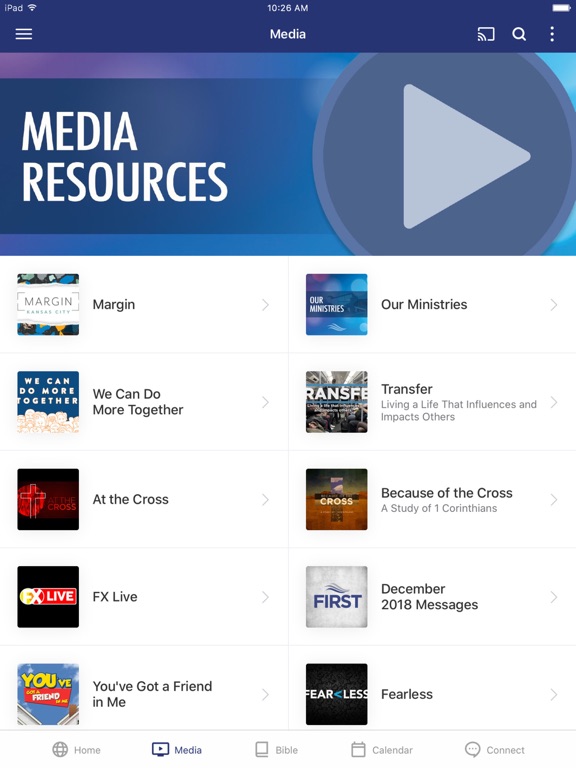Expand Because of the Cross chevron
Viewport: 576px width, 768px height.
click(554, 500)
